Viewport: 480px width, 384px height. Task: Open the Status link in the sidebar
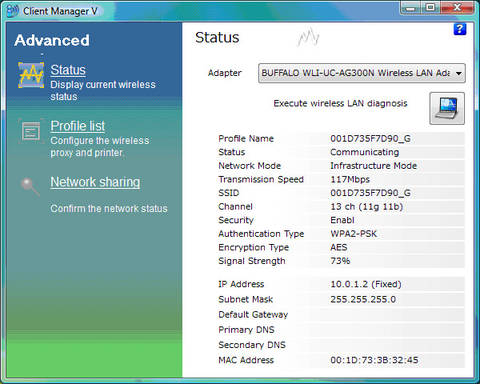coord(68,70)
